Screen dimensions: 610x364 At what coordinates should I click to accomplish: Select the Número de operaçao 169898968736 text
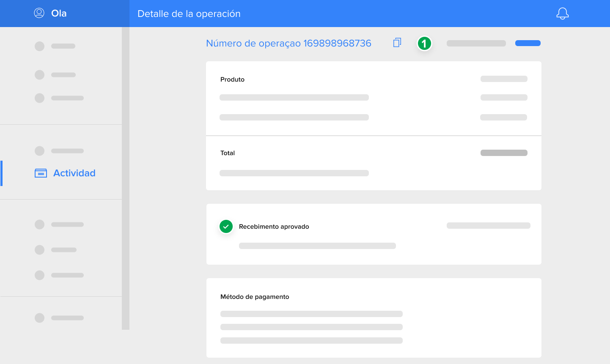pos(289,43)
